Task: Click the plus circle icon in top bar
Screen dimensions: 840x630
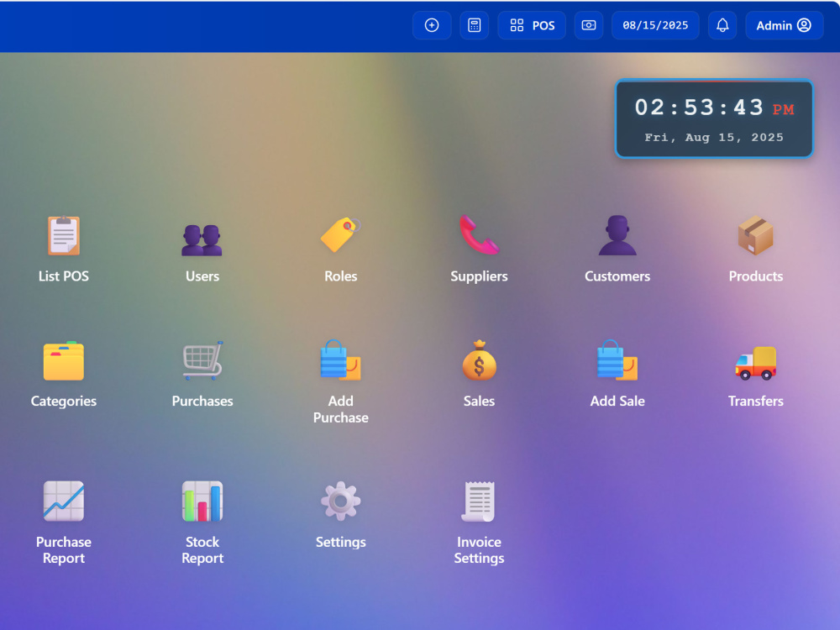Action: (x=432, y=25)
